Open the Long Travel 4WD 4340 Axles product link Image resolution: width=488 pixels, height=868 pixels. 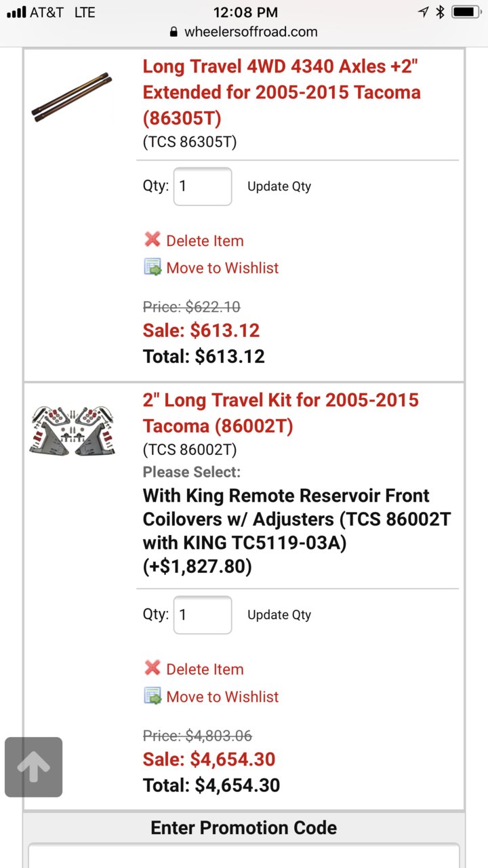click(x=281, y=92)
